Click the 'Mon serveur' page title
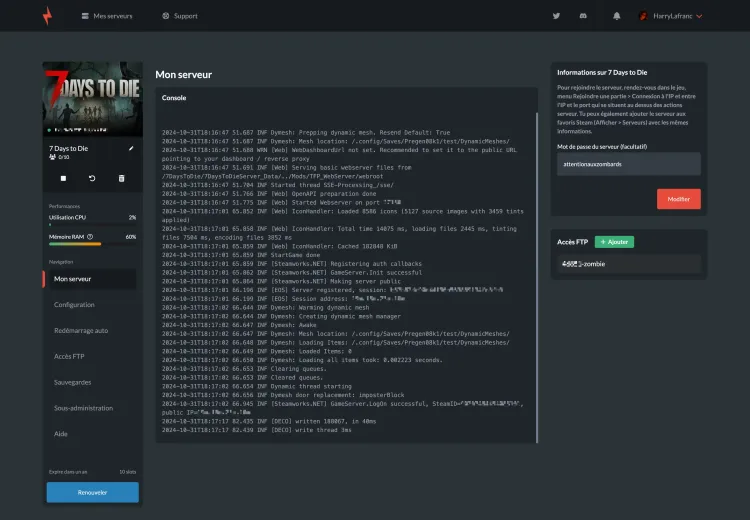Screen dimensions: 750x520 (184, 75)
